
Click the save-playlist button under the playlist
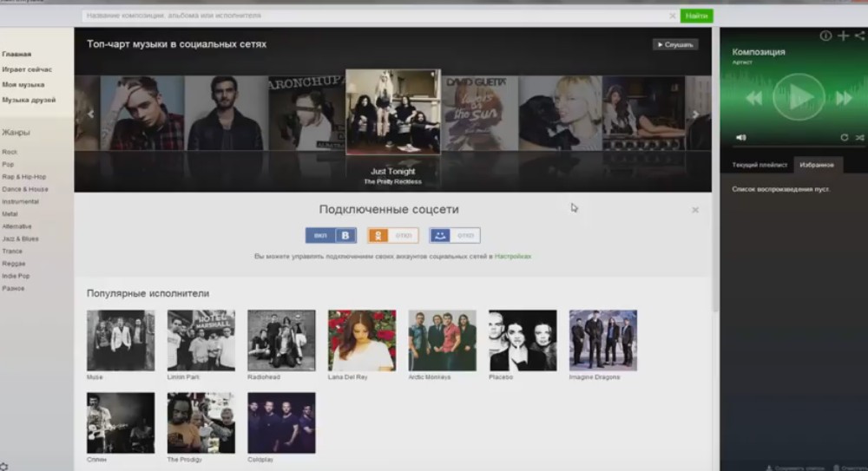795,468
